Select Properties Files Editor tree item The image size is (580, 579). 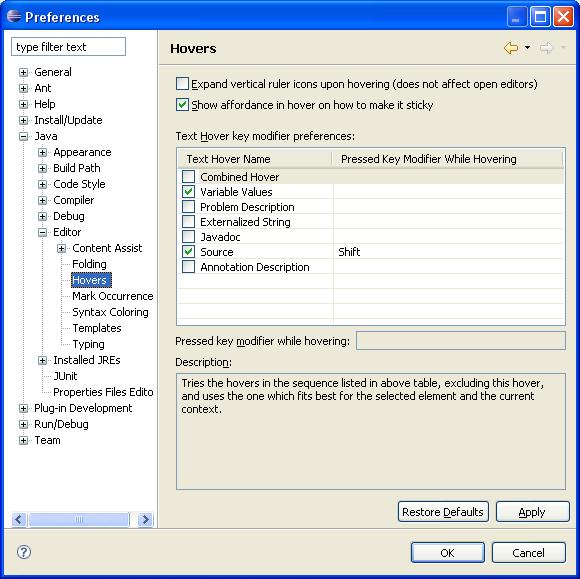(x=103, y=392)
